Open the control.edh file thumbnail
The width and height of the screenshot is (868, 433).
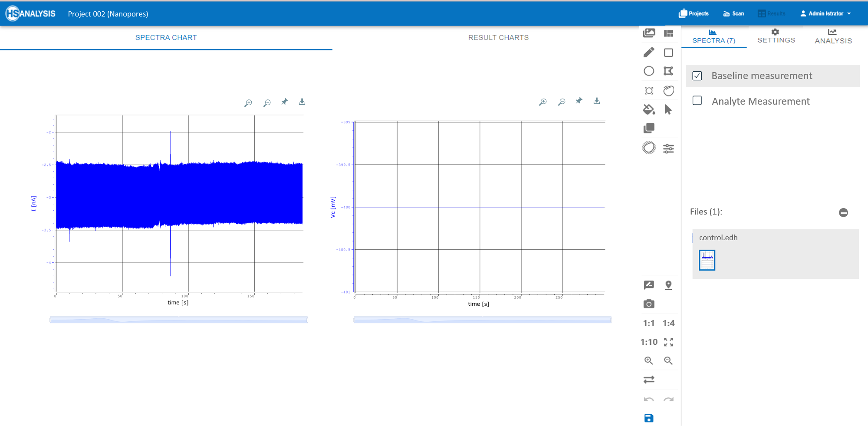click(707, 260)
